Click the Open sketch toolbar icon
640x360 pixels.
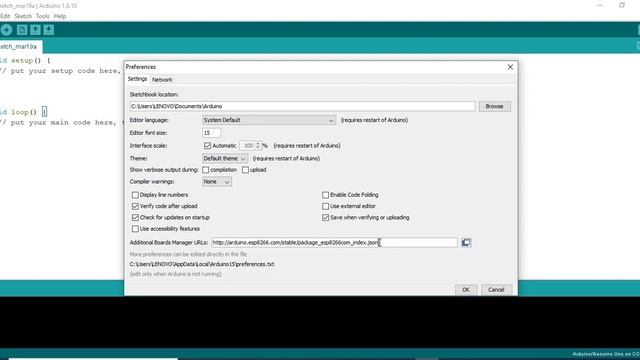pyautogui.click(x=36, y=30)
